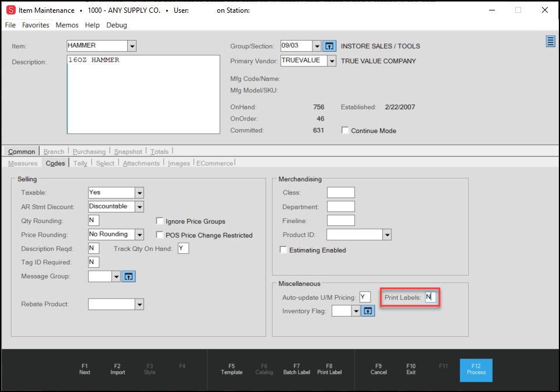Click the Class input field
The width and height of the screenshot is (560, 392).
click(341, 192)
